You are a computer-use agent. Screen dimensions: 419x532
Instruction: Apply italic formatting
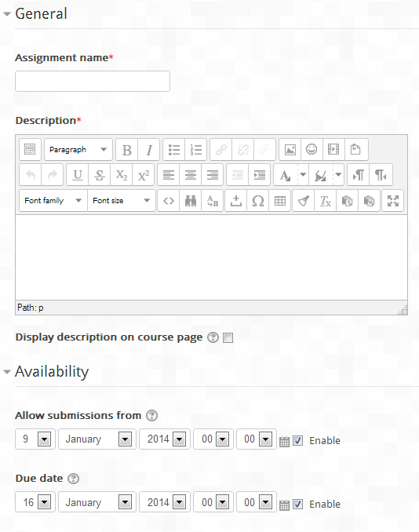point(148,150)
